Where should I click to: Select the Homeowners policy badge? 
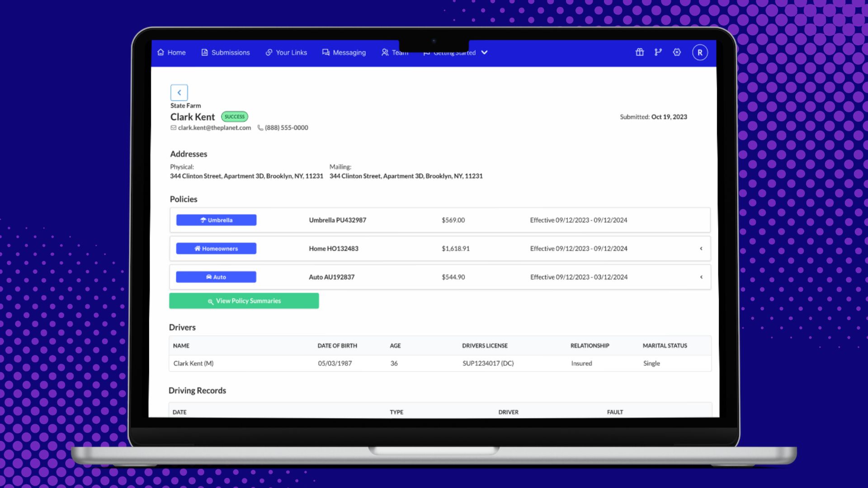coord(216,249)
